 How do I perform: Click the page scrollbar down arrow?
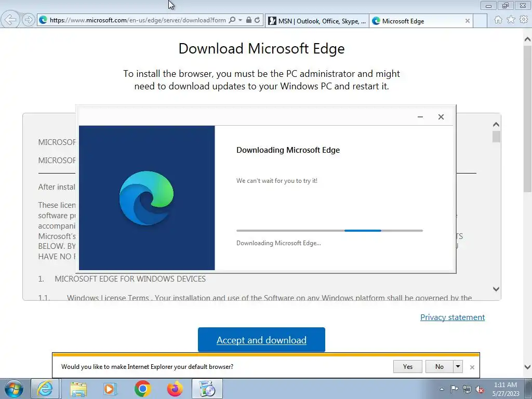point(528,367)
